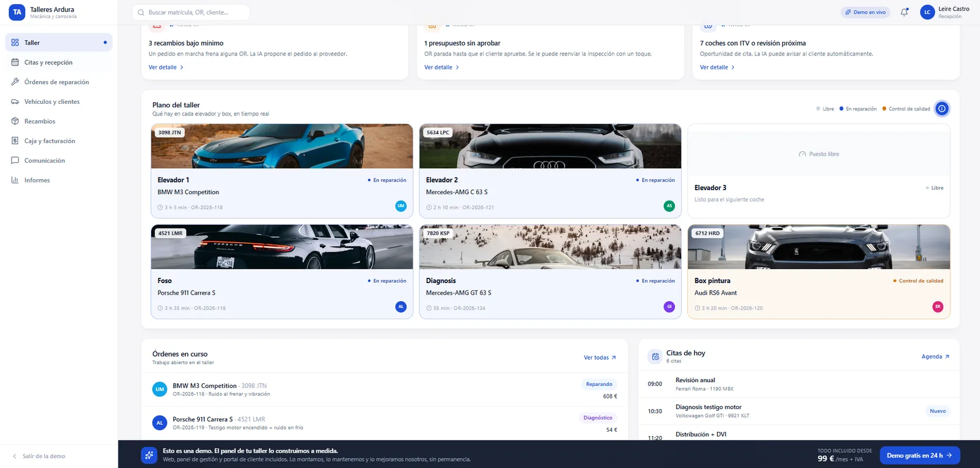Screen dimensions: 980x468
Task: Click UM avatar in BMW M3 order row
Action: 160,389
